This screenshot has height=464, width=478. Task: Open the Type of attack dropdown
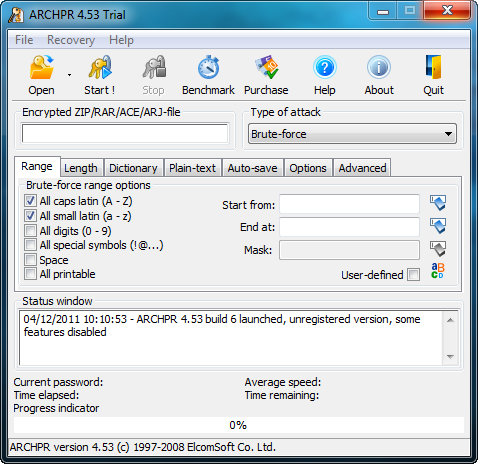352,134
